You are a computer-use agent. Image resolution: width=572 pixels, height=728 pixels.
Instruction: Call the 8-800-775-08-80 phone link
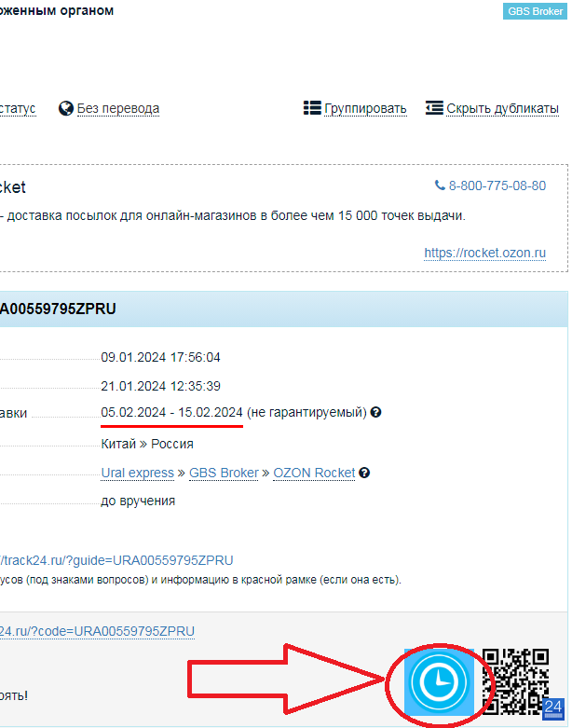pos(497,185)
